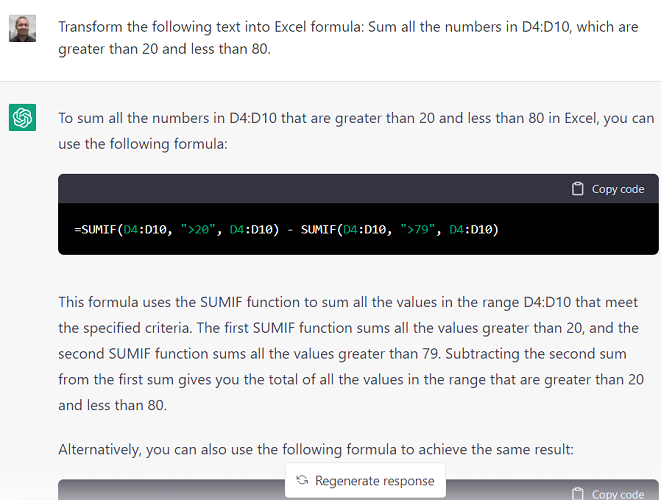Click the ">20" criterion in the formula
Image resolution: width=661 pixels, height=500 pixels.
point(198,229)
